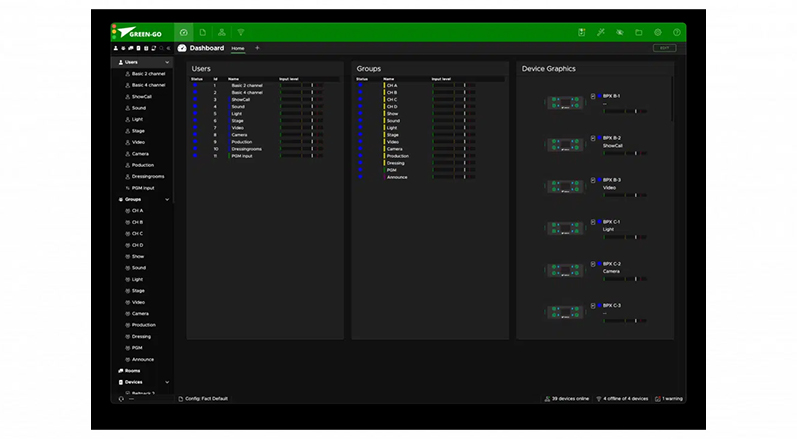
Task: Filter the sidebar by the rooms icon
Action: click(x=131, y=48)
